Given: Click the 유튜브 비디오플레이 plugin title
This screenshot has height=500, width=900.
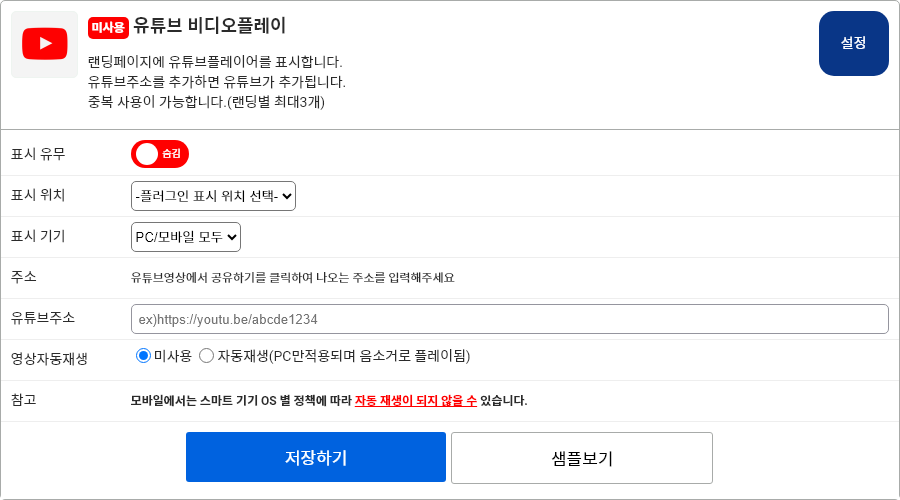Looking at the screenshot, I should tap(209, 27).
